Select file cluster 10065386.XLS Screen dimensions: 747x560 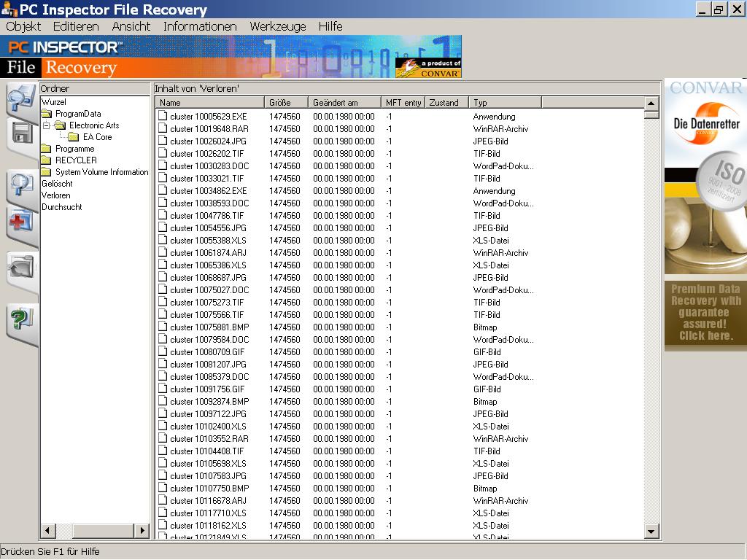[x=208, y=265]
